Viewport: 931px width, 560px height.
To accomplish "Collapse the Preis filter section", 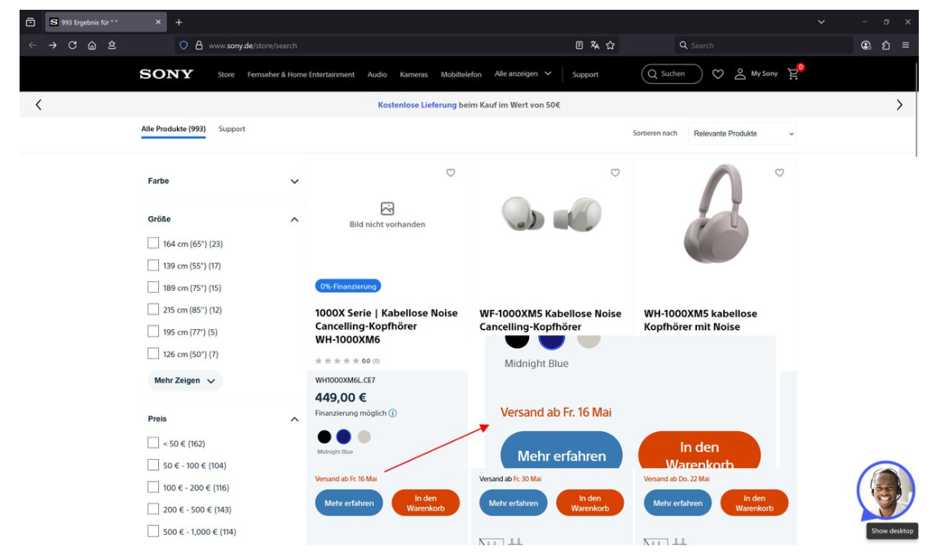I will coord(294,419).
